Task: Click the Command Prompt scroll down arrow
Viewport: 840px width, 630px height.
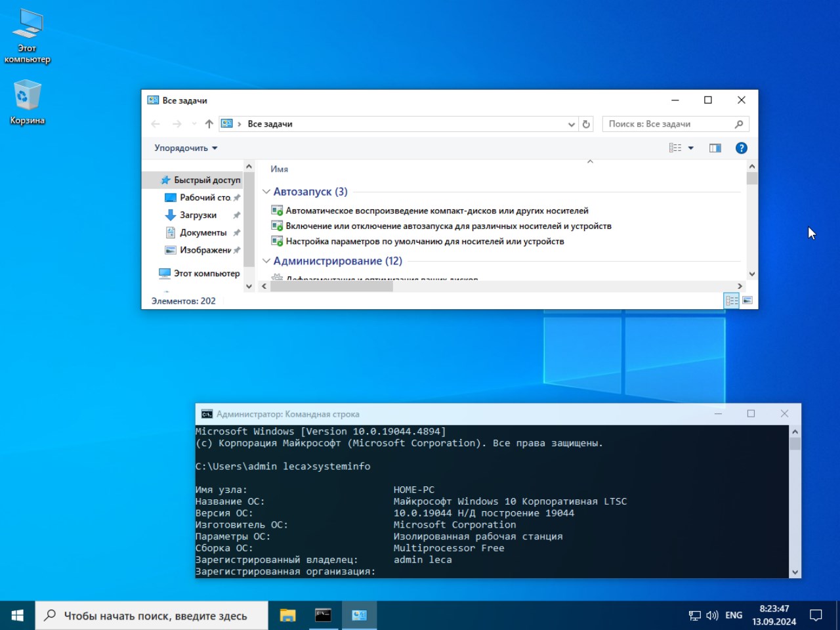Action: [795, 572]
